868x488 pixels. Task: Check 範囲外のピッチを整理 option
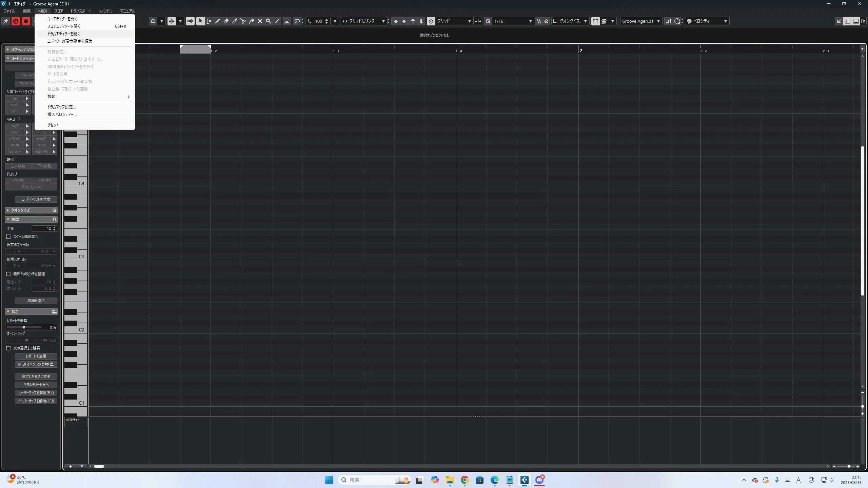coord(8,274)
